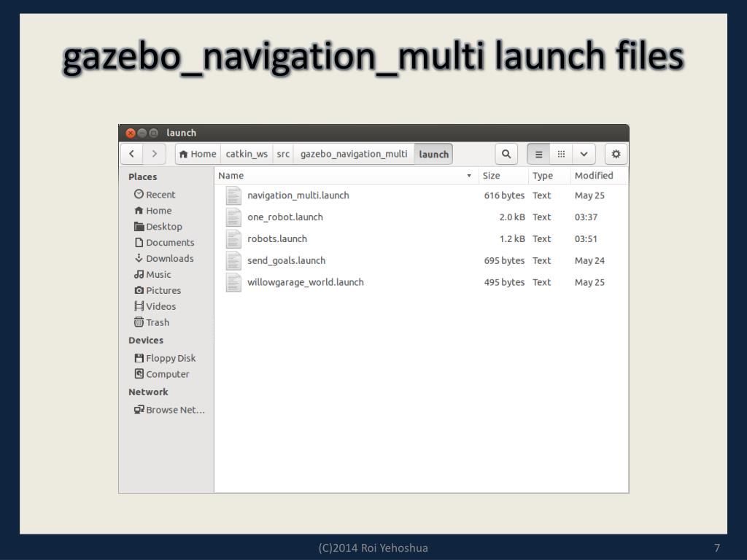Select one_robot.launch file name
This screenshot has width=747, height=560.
point(285,217)
